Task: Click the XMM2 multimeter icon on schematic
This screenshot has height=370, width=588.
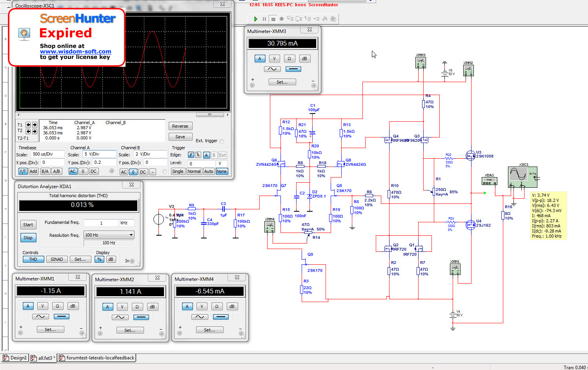Action: point(468,70)
